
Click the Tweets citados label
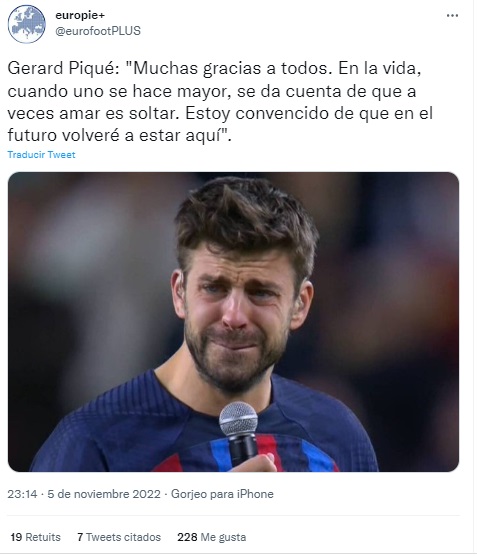coord(123,537)
